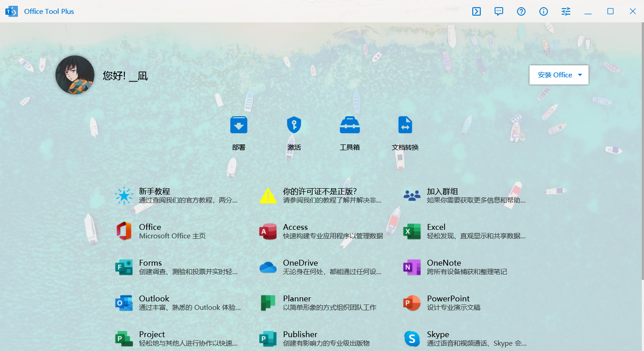Open the Outlook app icon
Viewport: 644px width, 351px height.
coord(124,303)
